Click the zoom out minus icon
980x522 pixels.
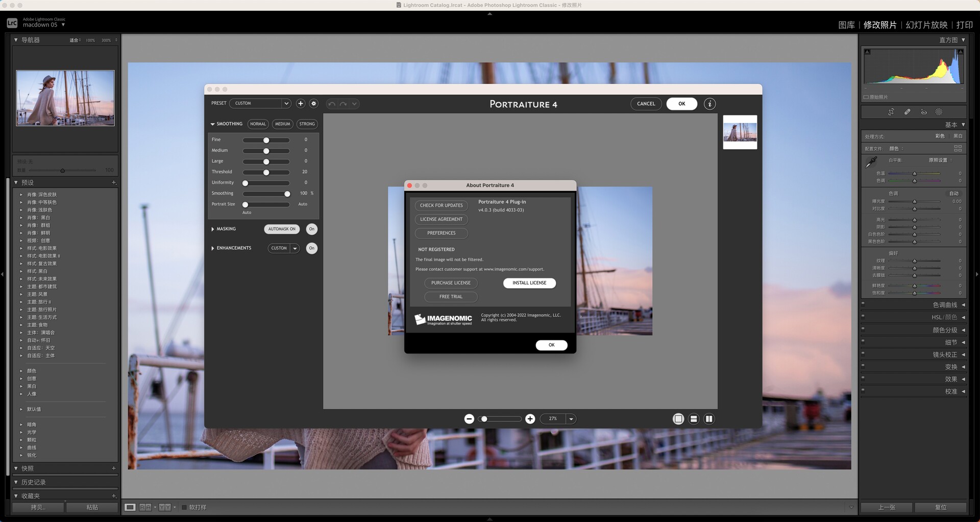click(x=469, y=419)
